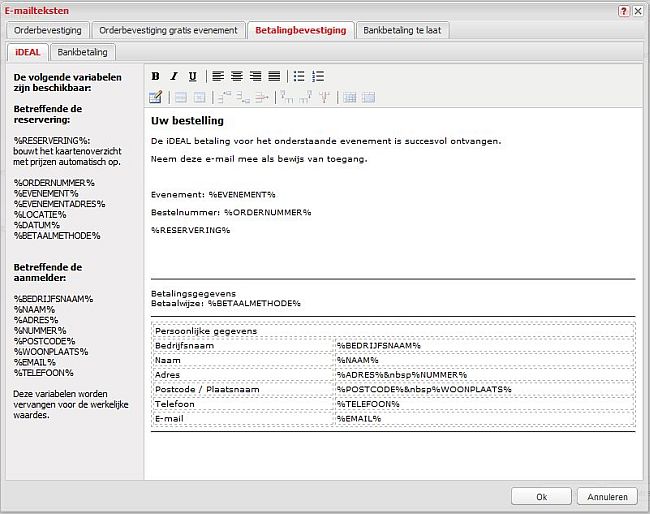The height and width of the screenshot is (514, 650).
Task: Click the table cell properties icon
Action: [x=199, y=97]
